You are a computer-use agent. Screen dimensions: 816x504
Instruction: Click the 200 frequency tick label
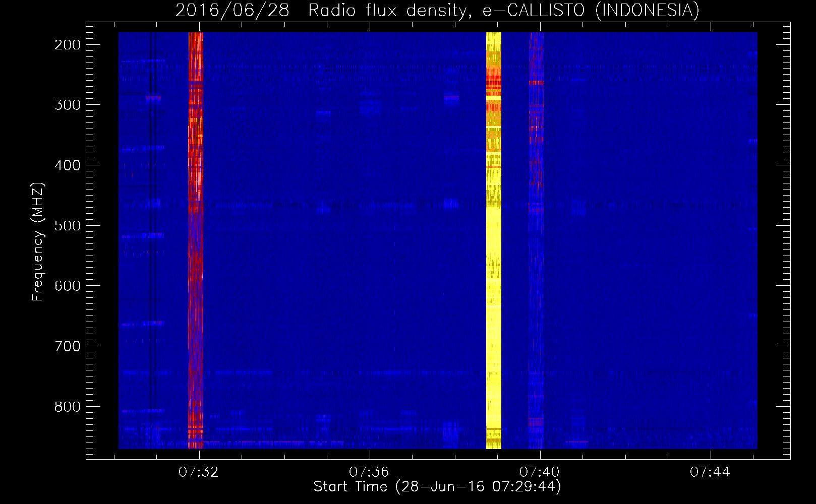(x=68, y=45)
